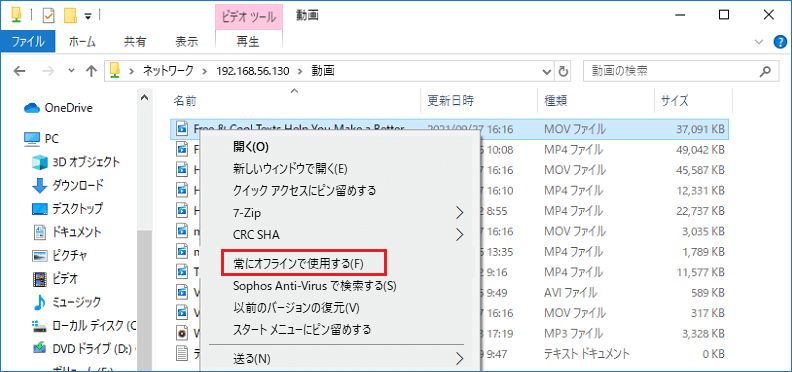Select the 再生 tab under ビデオ ツール
Viewport: 792px width, 372px height.
click(x=248, y=41)
